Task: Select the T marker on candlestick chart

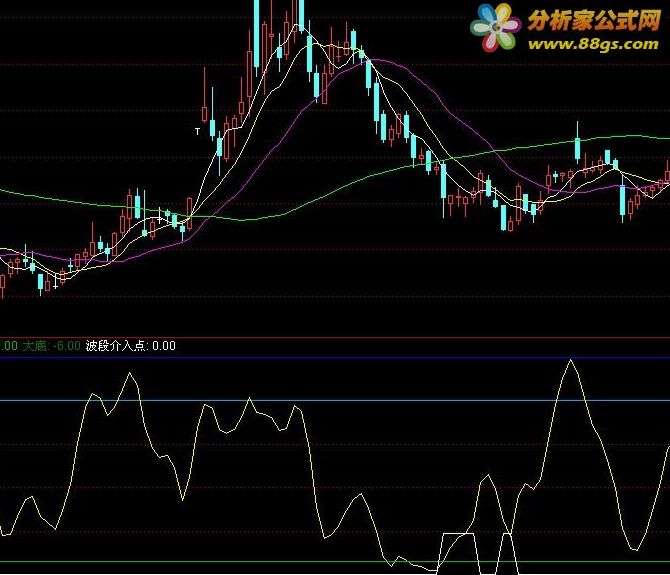Action: [197, 132]
